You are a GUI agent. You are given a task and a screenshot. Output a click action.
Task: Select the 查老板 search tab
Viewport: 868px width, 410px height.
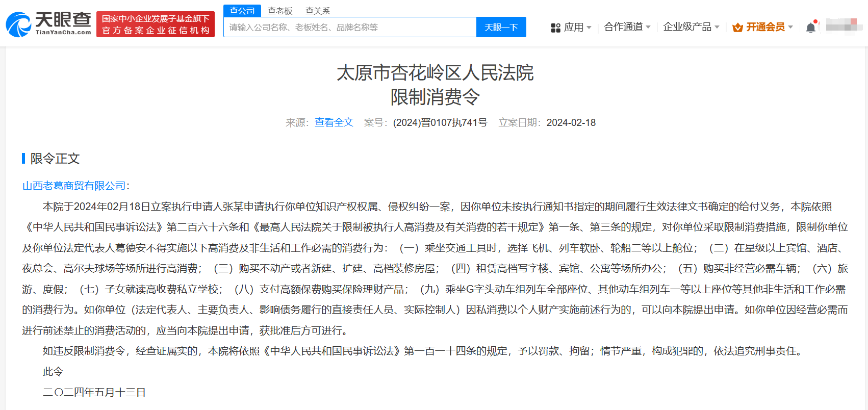pos(280,11)
